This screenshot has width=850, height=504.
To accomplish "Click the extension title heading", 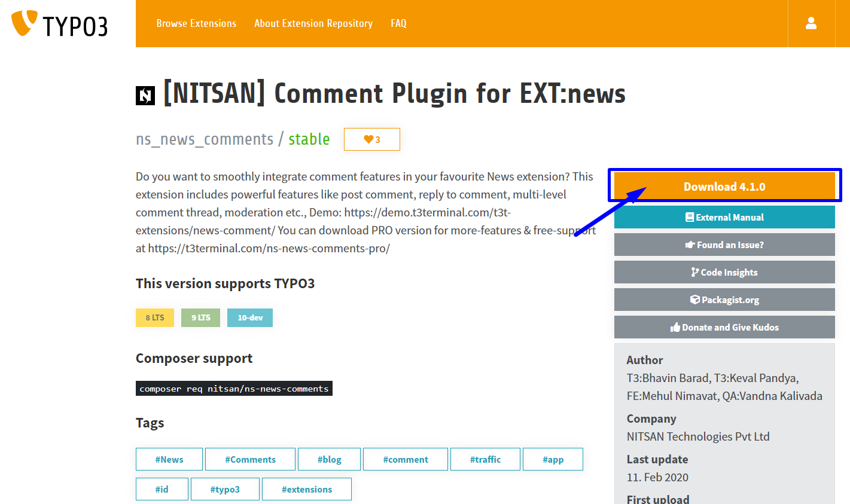I will pos(395,94).
